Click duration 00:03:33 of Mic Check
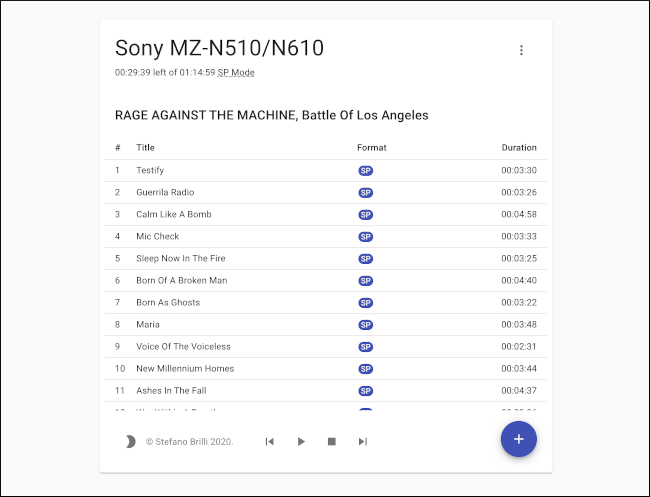 pos(519,236)
